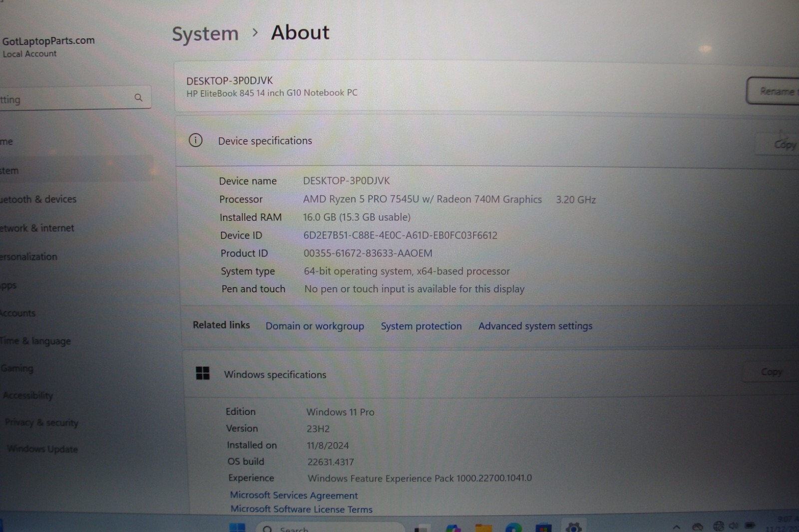The width and height of the screenshot is (799, 532).
Task: Open the Start menu on the taskbar
Action: (x=237, y=528)
